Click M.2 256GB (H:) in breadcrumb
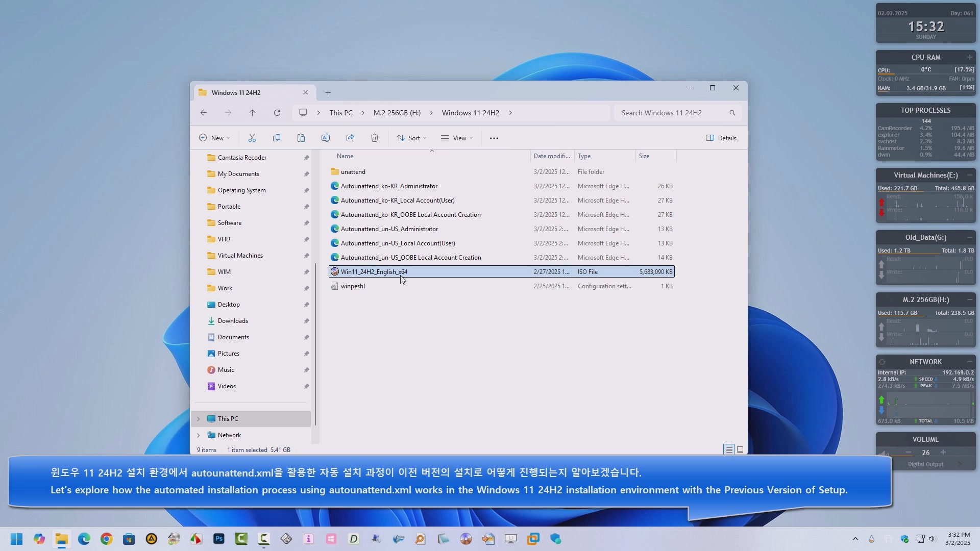This screenshot has width=980, height=551. pos(397,113)
